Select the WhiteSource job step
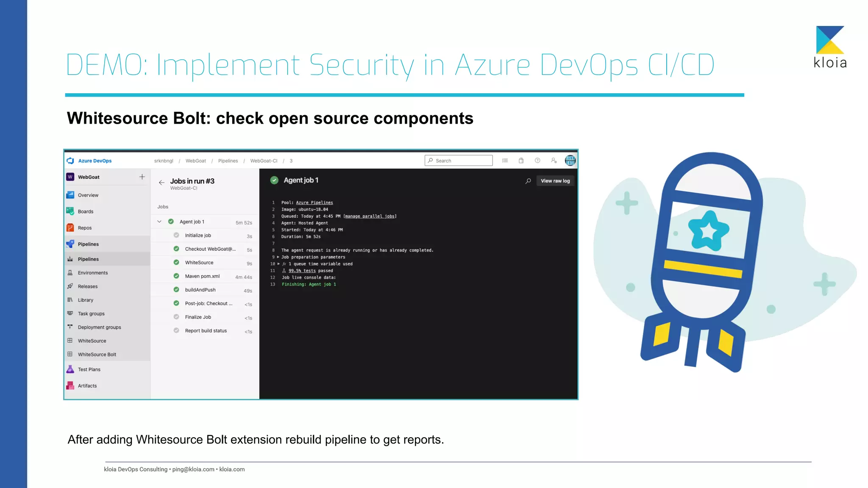Screen dimensions: 868x488 205,263
